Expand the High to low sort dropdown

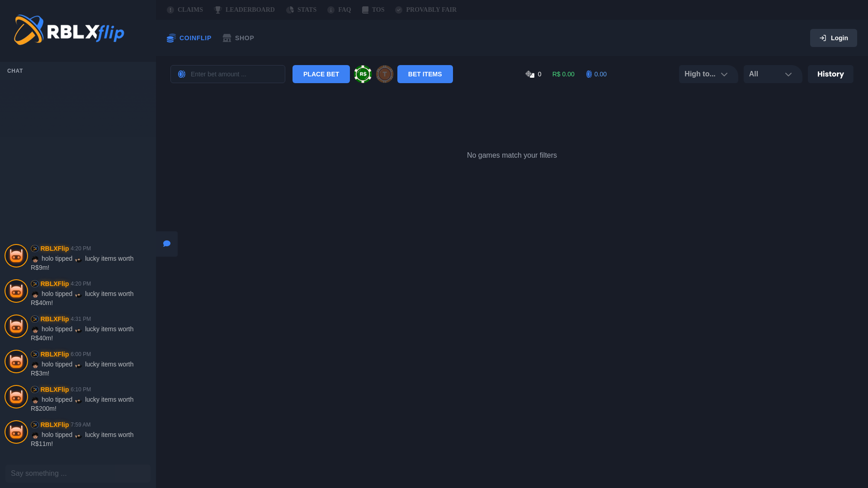pyautogui.click(x=708, y=74)
